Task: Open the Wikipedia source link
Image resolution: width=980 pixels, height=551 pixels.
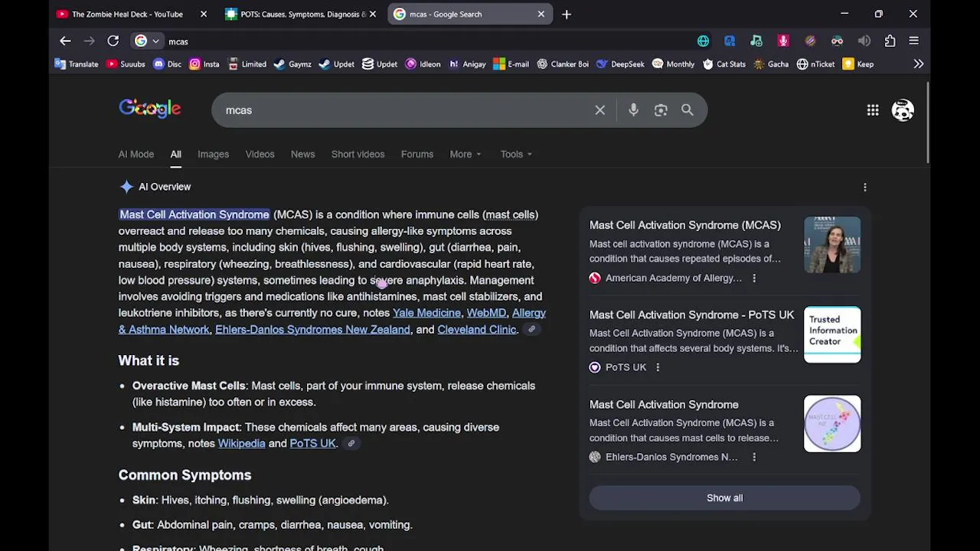Action: tap(241, 443)
